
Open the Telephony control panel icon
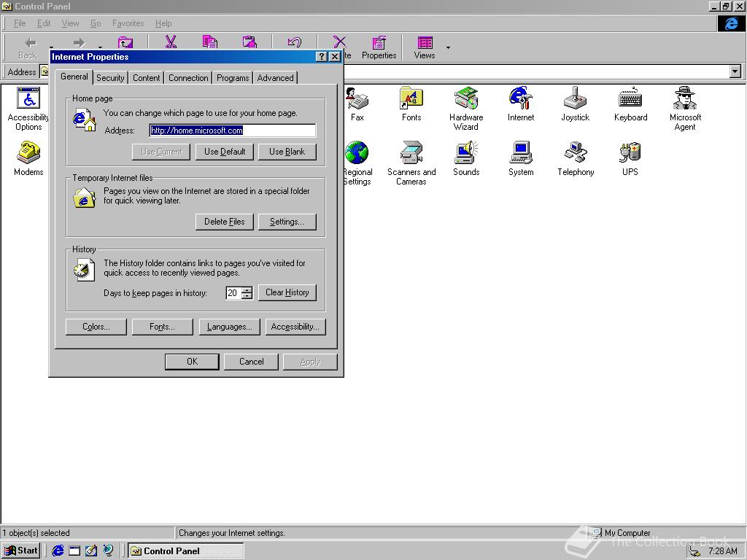(576, 159)
